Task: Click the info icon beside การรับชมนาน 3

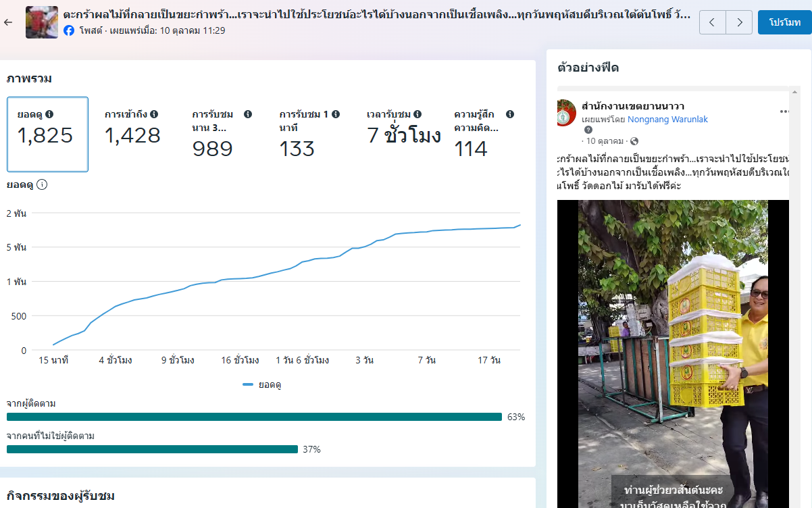Action: click(248, 114)
